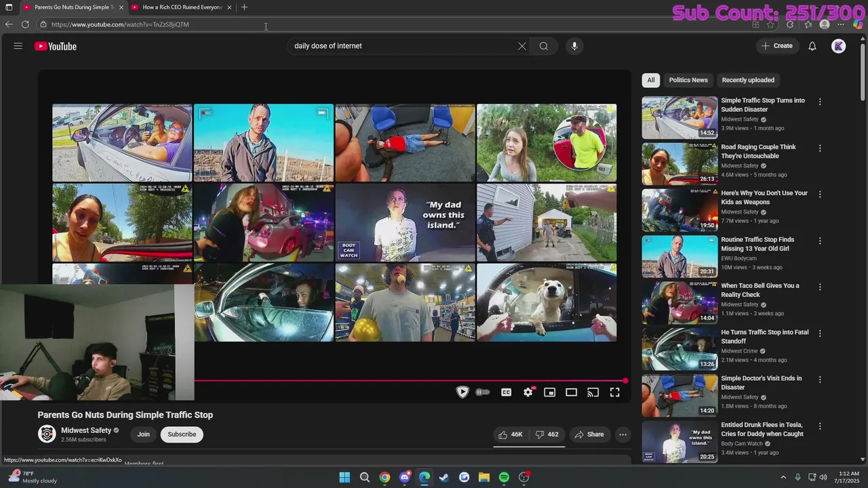Share this video
This screenshot has height=488, width=868.
click(589, 434)
